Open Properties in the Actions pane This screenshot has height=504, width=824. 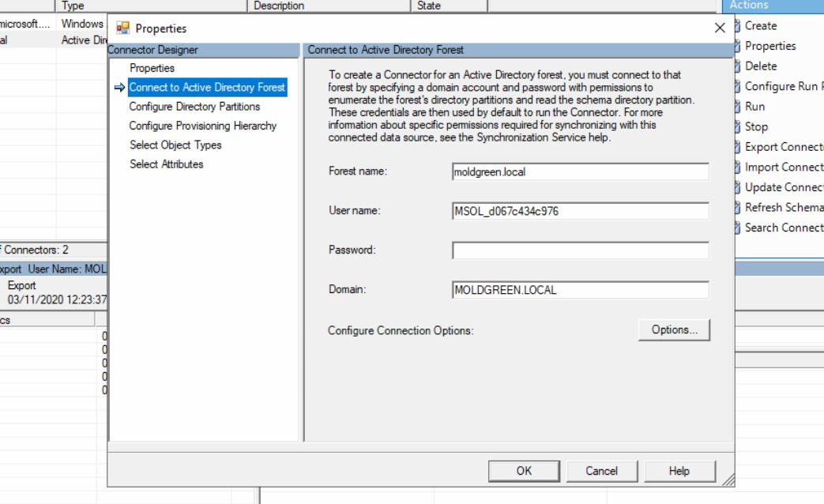point(769,46)
